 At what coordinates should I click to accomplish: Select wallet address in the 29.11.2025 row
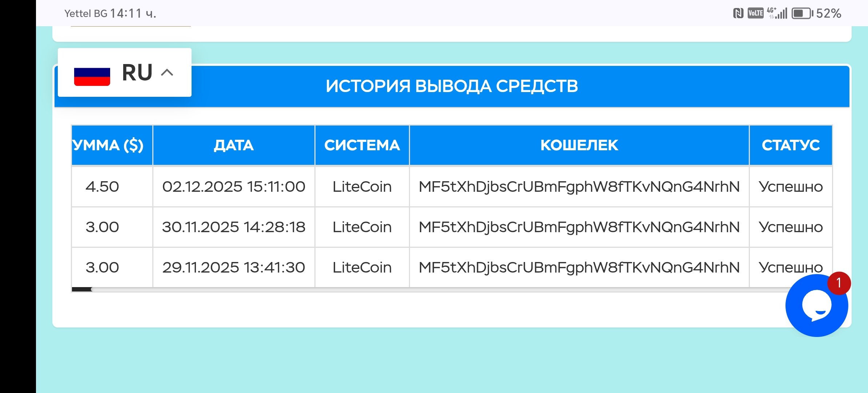(x=579, y=267)
